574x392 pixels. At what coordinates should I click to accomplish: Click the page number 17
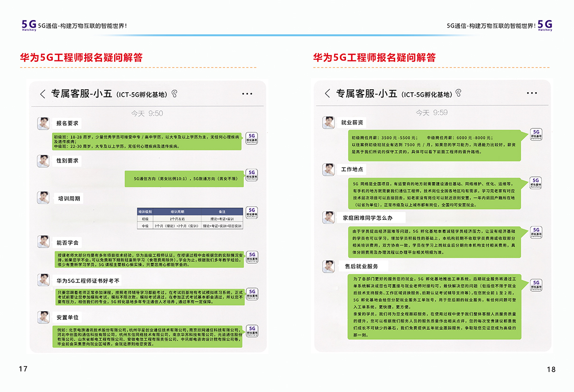click(23, 369)
